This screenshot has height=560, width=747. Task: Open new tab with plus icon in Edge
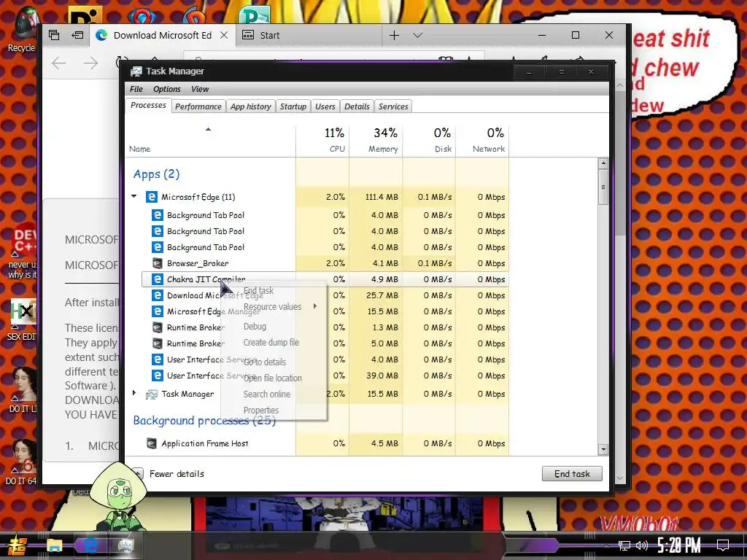click(394, 35)
